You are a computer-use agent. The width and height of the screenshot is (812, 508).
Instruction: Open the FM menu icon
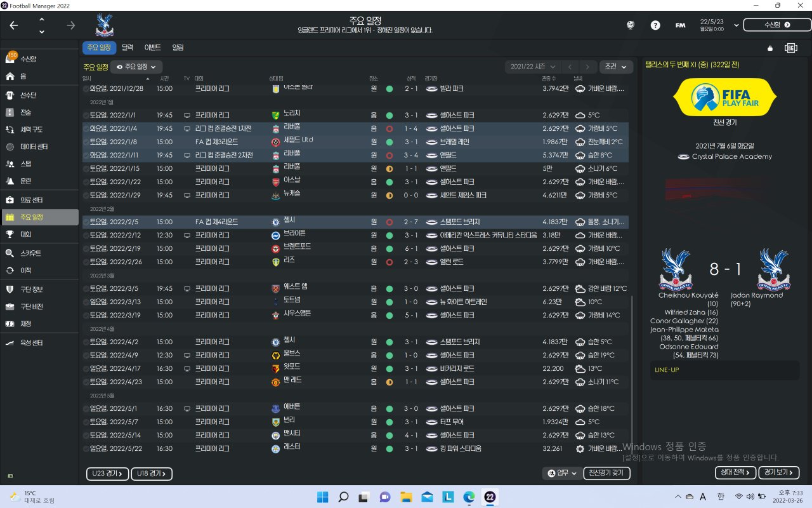[680, 25]
